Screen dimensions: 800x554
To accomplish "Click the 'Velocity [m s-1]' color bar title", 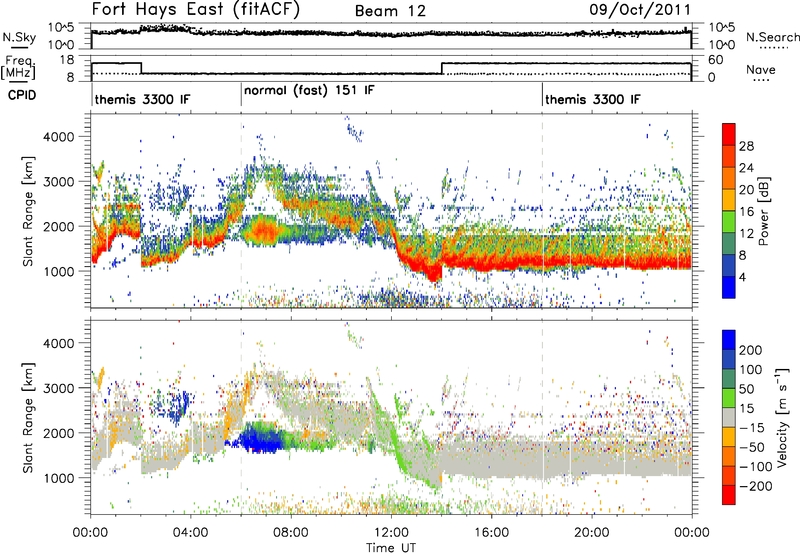I will point(782,417).
